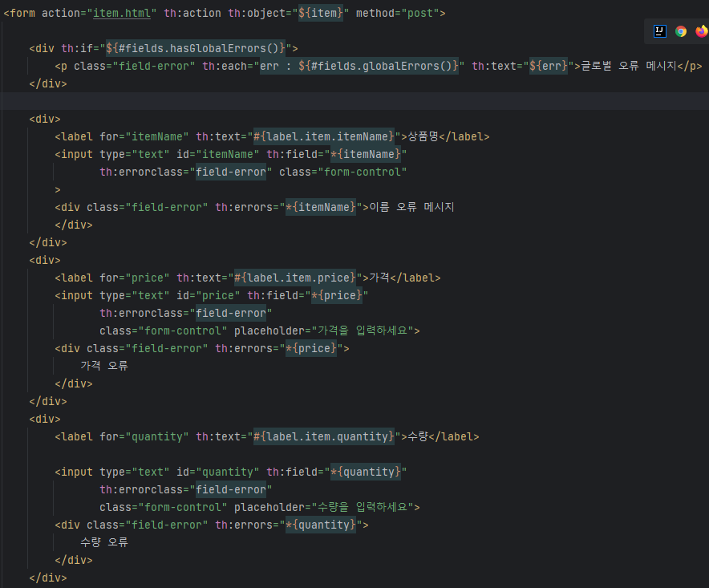
Task: Click the id="price" attribute in input tag
Action: (x=209, y=295)
